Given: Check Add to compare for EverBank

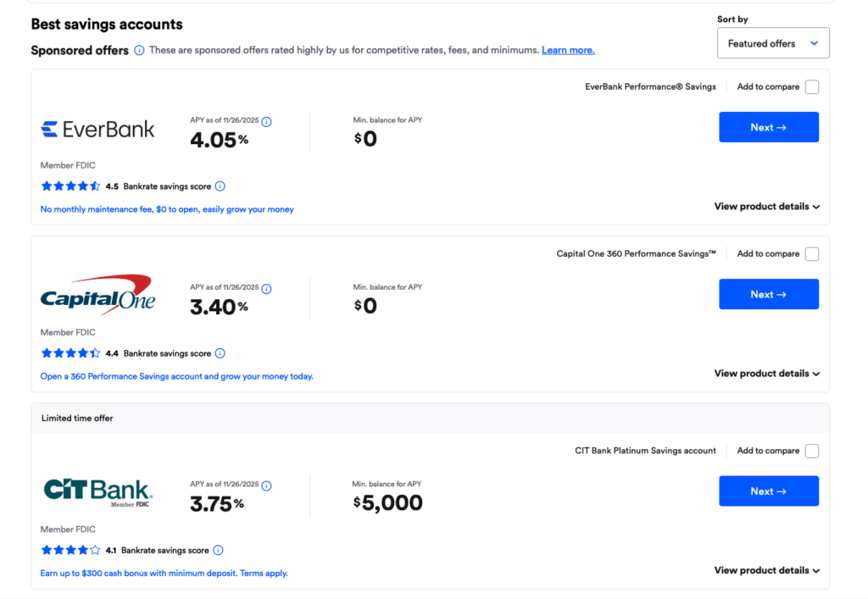Looking at the screenshot, I should pyautogui.click(x=812, y=87).
